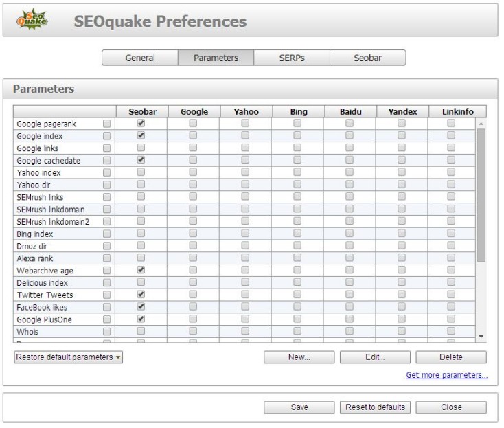Check Delicious index in Seobar column
Viewport: 504px width, 428px height.
point(141,282)
